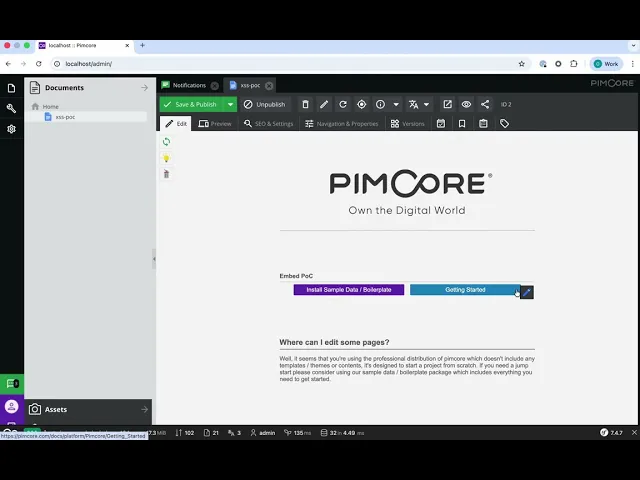The height and width of the screenshot is (480, 640).
Task: Open the user profile avatar icon
Action: tap(11, 406)
